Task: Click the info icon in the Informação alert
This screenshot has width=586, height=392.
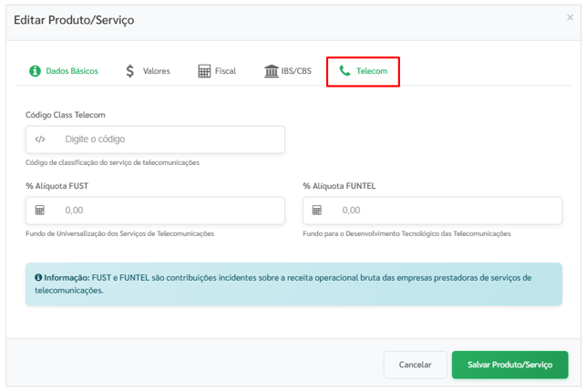Action: tap(38, 277)
